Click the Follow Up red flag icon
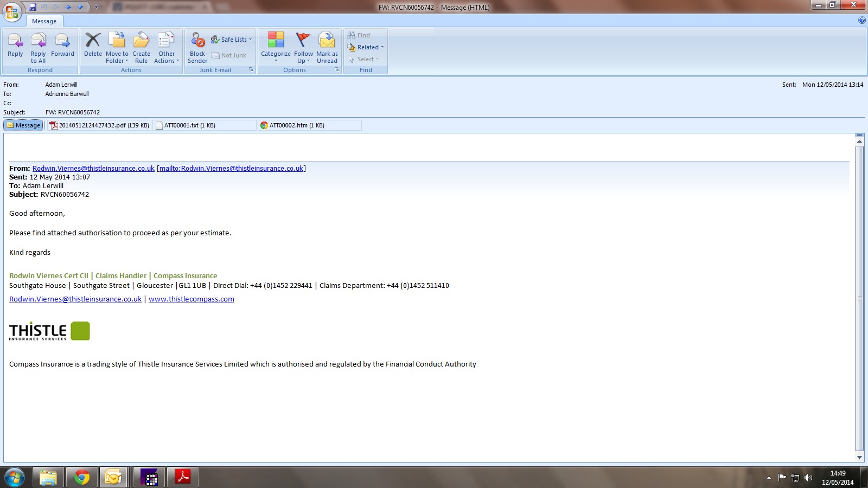 303,40
